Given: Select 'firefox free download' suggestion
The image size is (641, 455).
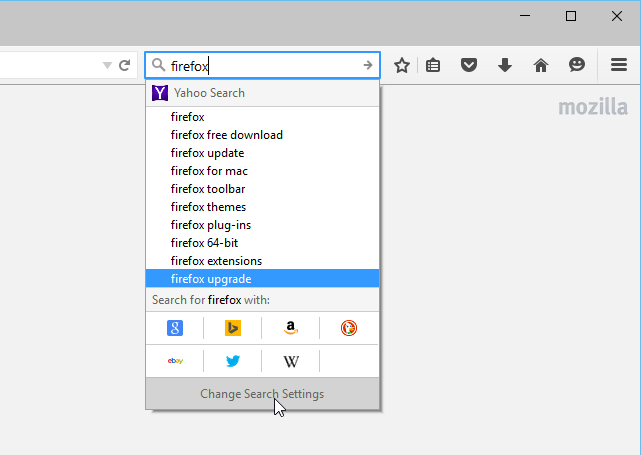Looking at the screenshot, I should pyautogui.click(x=262, y=135).
